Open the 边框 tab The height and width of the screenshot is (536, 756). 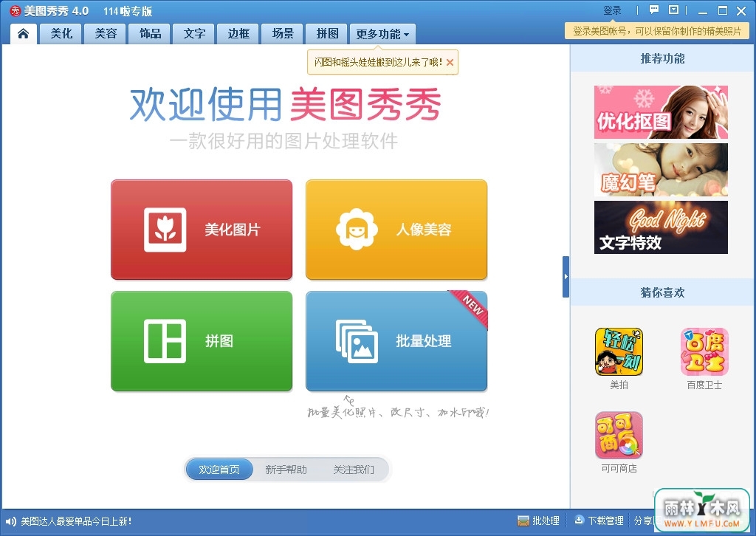coord(238,34)
